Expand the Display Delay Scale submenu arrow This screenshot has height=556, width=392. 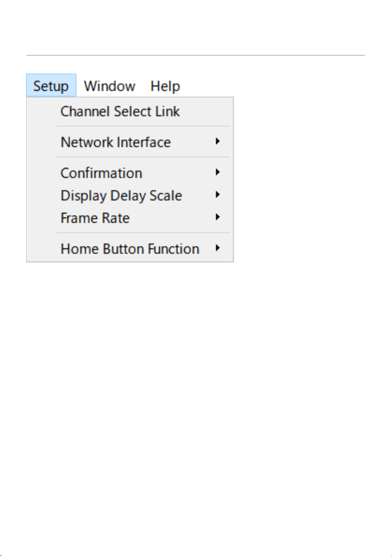218,195
